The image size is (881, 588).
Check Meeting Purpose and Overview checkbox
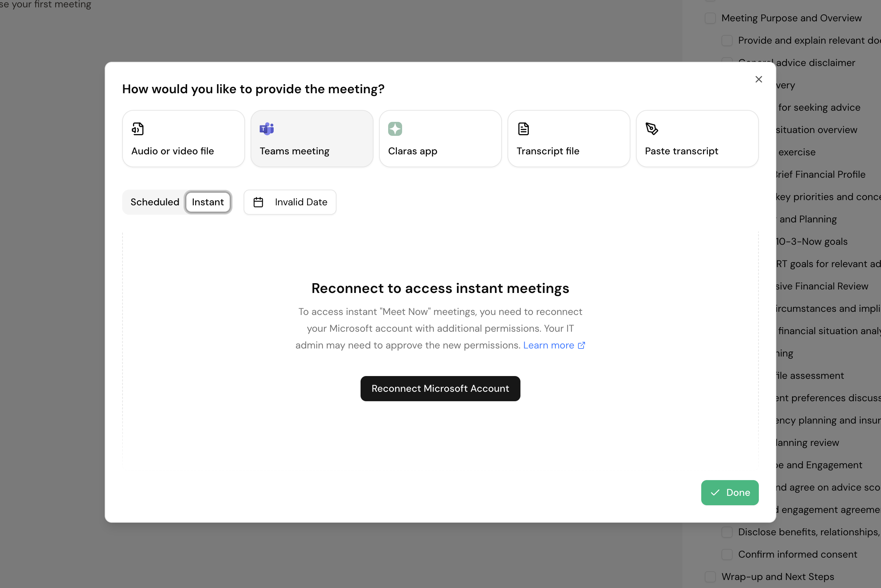click(x=710, y=18)
